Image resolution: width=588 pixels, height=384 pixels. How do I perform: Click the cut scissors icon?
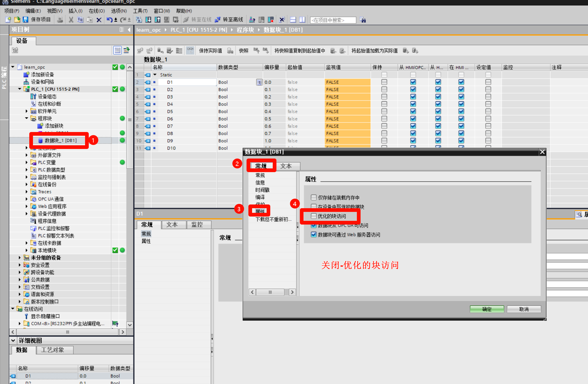coord(71,20)
